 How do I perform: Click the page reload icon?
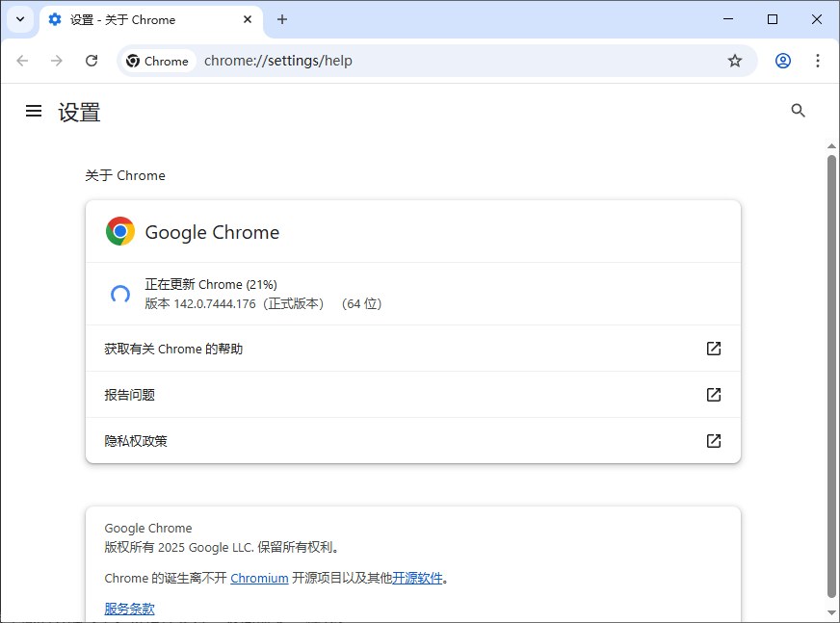coord(92,60)
